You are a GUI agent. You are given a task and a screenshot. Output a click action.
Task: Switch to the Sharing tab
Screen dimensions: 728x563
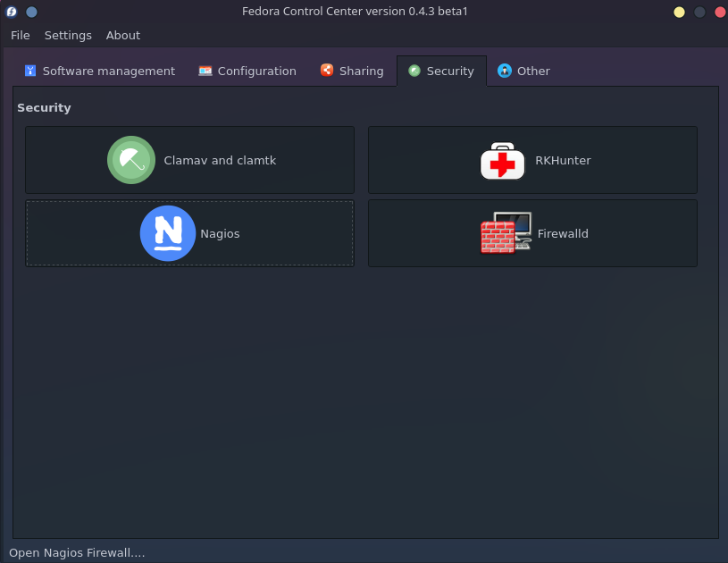point(353,71)
